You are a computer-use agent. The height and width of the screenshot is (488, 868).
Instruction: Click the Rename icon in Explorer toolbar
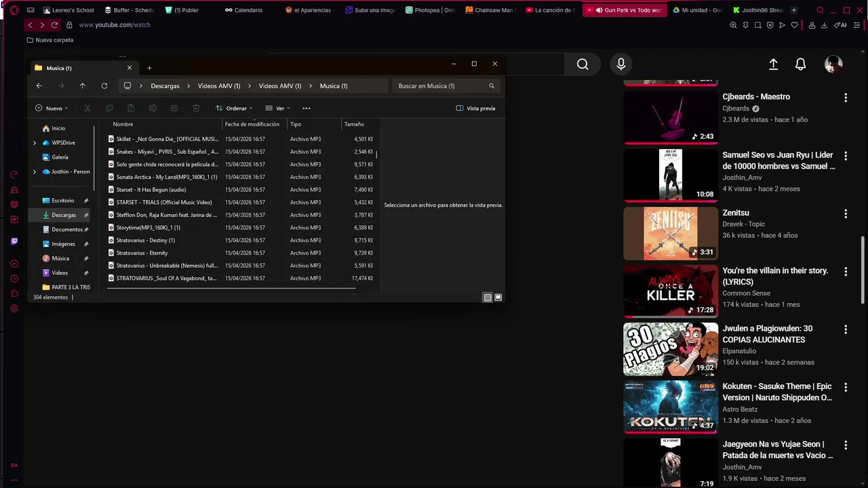(x=153, y=108)
